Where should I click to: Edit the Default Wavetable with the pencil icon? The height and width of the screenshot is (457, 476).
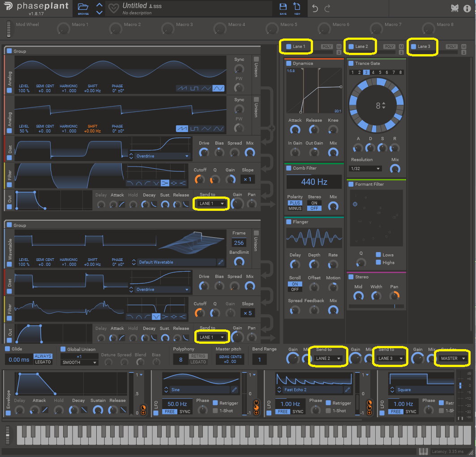[221, 262]
